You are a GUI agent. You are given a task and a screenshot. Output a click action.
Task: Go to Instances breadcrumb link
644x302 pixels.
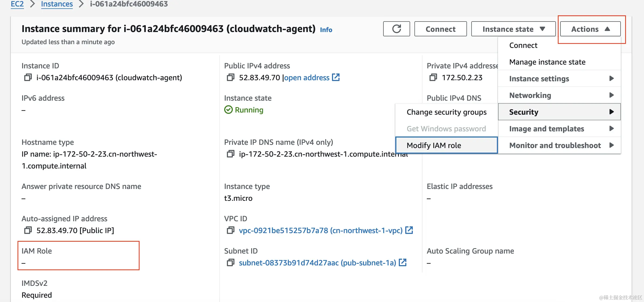pos(57,4)
